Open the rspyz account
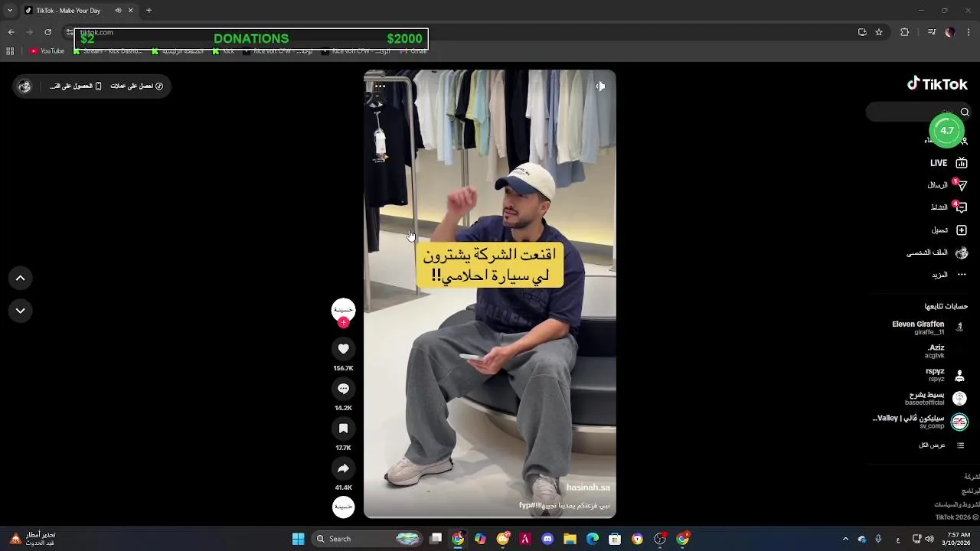 point(945,375)
